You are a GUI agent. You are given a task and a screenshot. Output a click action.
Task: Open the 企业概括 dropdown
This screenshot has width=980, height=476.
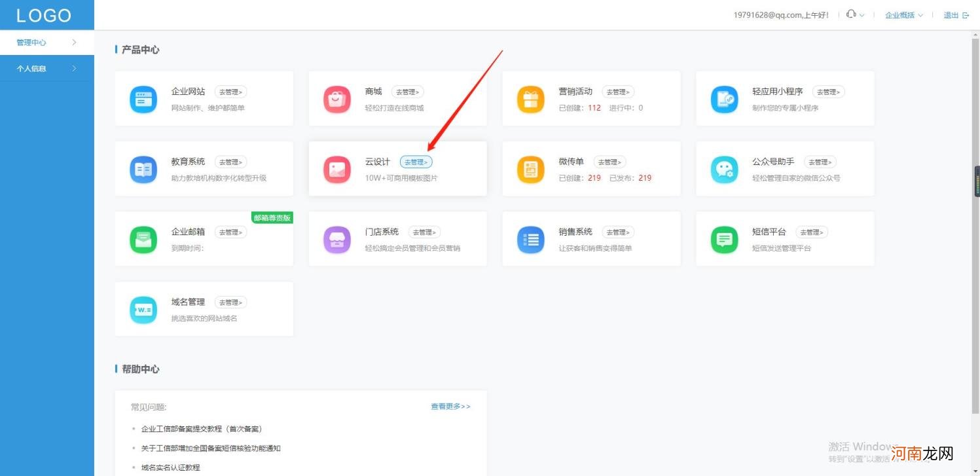click(x=903, y=15)
